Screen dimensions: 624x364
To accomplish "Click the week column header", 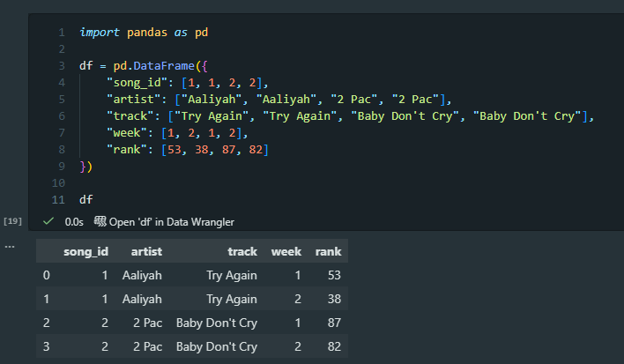I will click(x=286, y=252).
